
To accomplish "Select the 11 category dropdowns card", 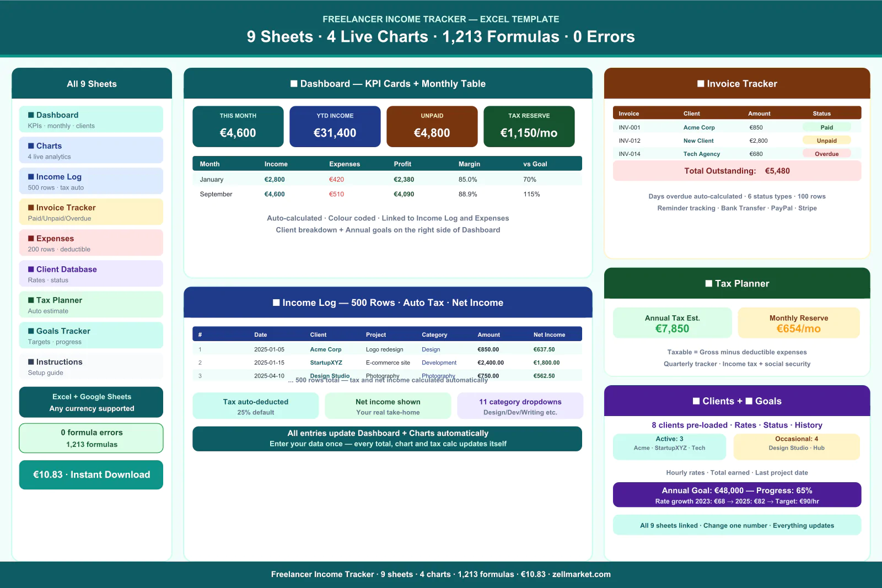I will [x=520, y=406].
